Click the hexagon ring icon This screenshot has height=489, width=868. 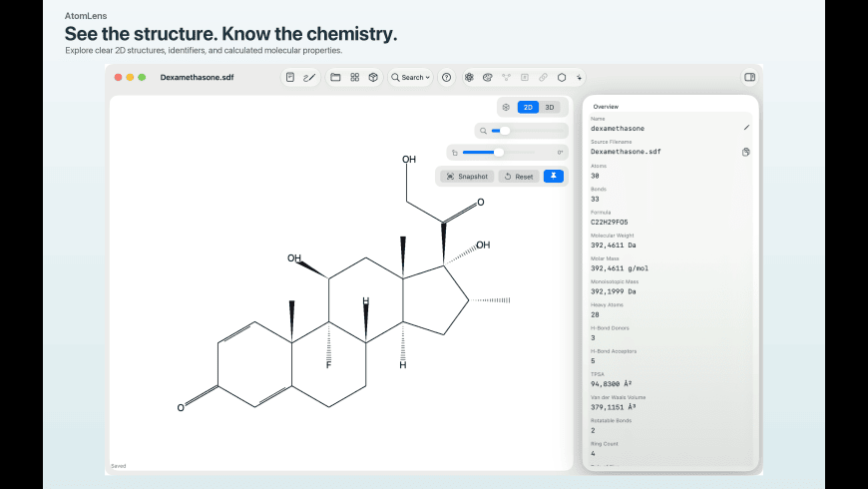(x=562, y=78)
